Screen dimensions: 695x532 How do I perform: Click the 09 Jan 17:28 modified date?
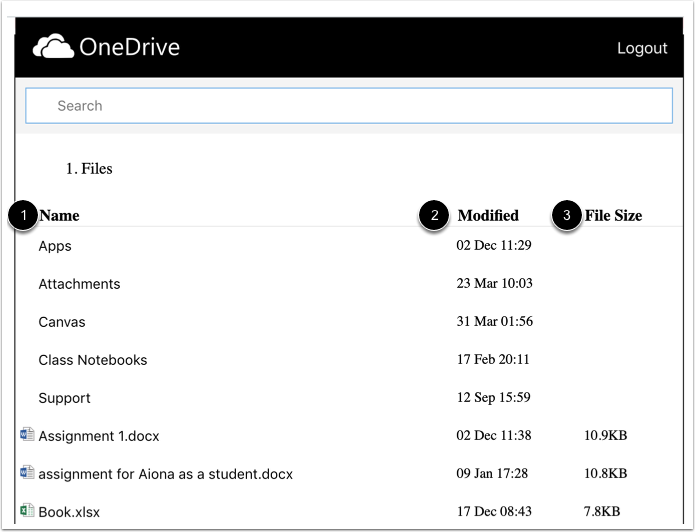pos(492,473)
